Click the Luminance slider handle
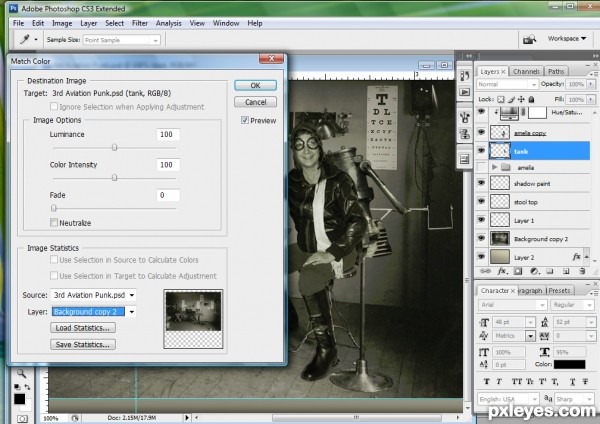Viewport: 600px width, 424px height. [114, 147]
